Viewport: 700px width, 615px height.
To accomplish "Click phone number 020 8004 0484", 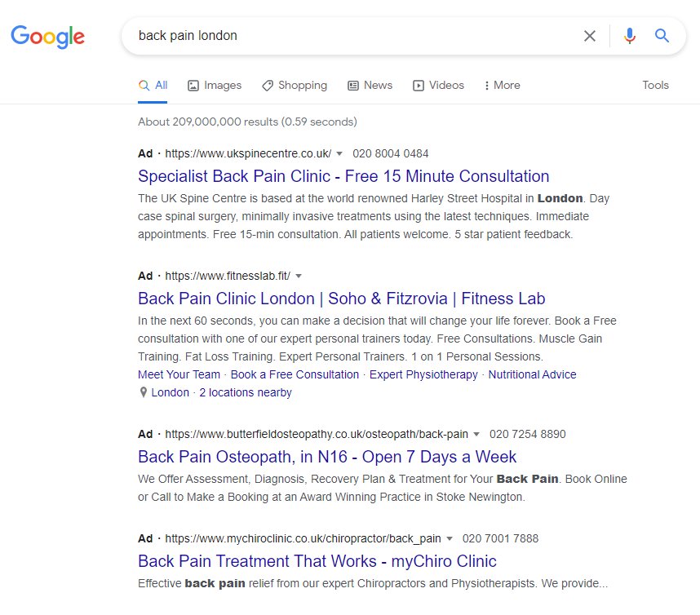I will click(x=390, y=153).
